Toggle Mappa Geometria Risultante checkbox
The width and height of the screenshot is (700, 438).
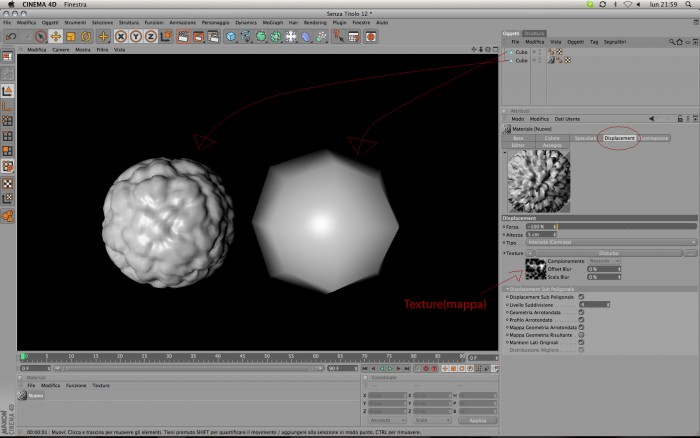[x=581, y=335]
